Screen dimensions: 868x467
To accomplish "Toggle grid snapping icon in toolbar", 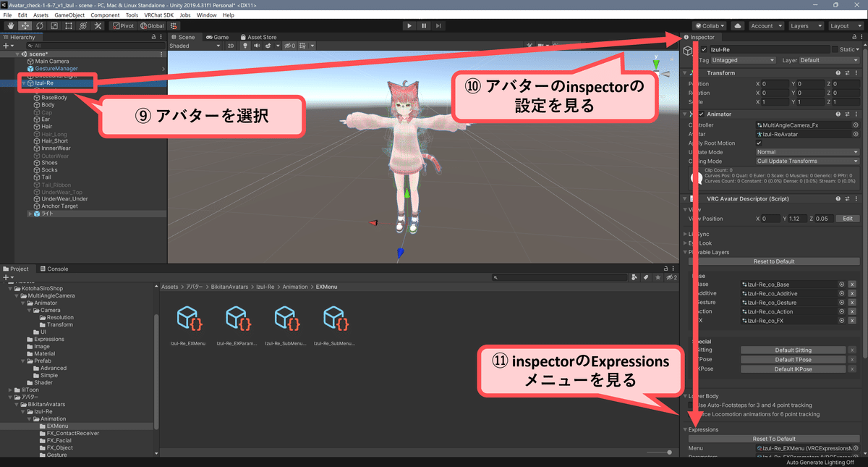I will 175,26.
